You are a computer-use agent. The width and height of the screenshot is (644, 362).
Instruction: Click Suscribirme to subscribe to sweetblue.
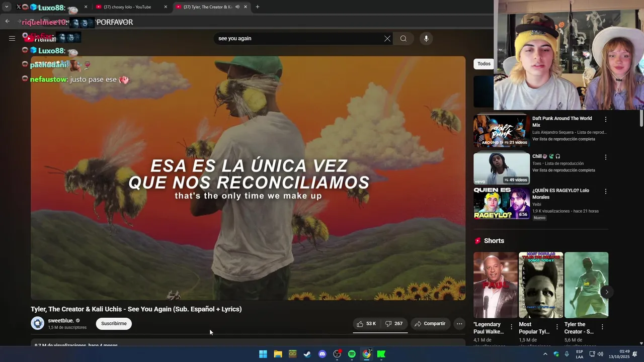114,324
